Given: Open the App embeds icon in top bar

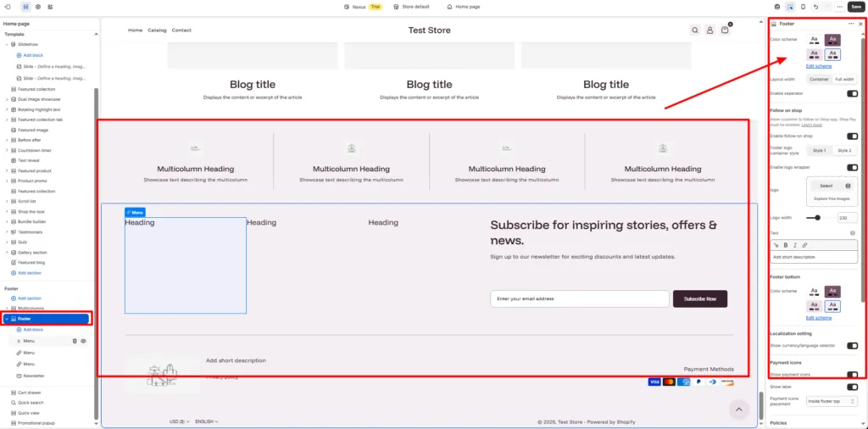Looking at the screenshot, I should click(50, 7).
